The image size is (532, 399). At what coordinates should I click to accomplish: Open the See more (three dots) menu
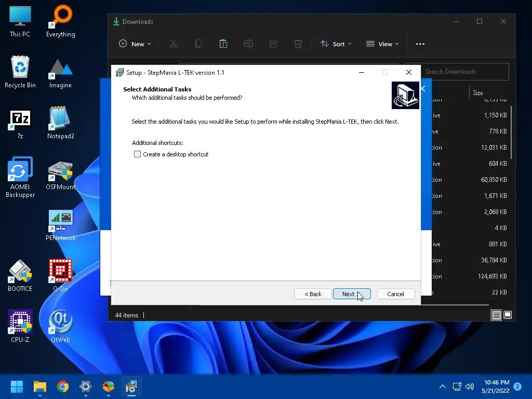pyautogui.click(x=420, y=44)
